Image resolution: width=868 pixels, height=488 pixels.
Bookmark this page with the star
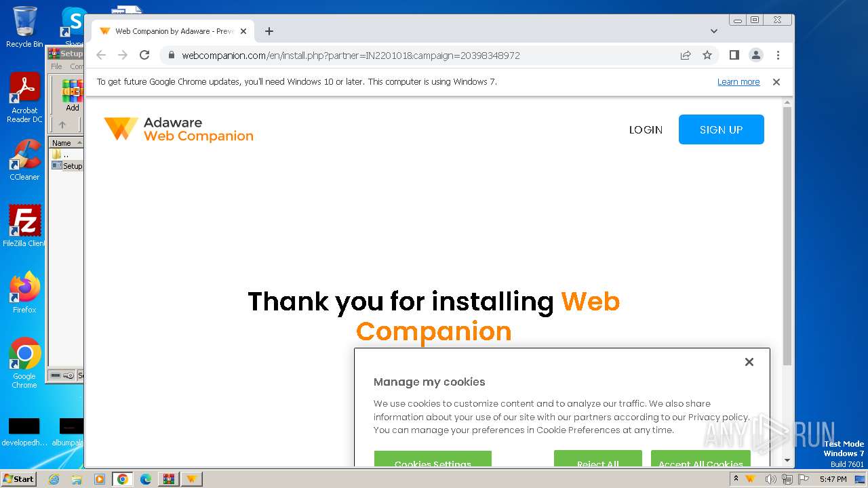coord(707,55)
